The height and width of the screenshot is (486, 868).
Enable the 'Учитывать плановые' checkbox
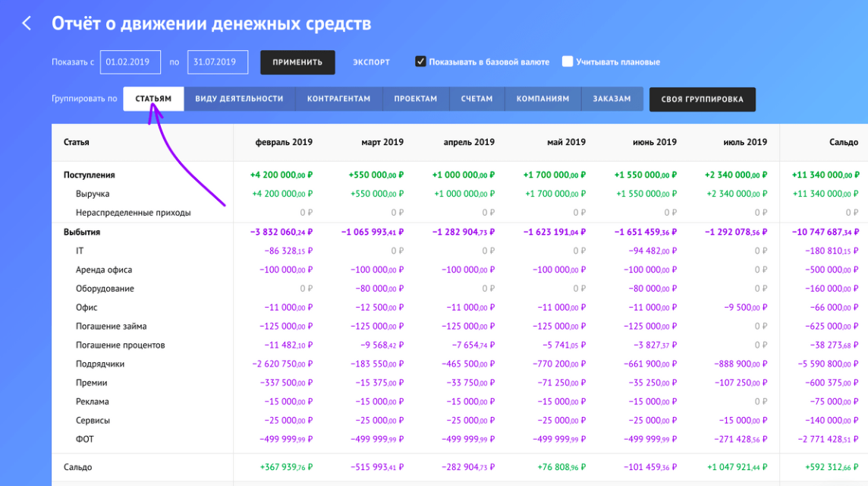pos(568,62)
